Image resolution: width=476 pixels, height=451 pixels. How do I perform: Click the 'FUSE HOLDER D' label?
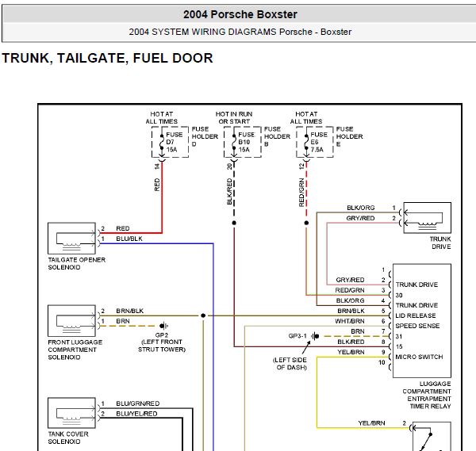coord(205,136)
